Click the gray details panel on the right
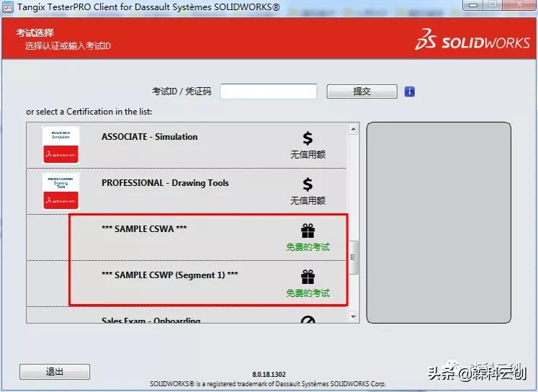538x392 pixels. tap(439, 223)
